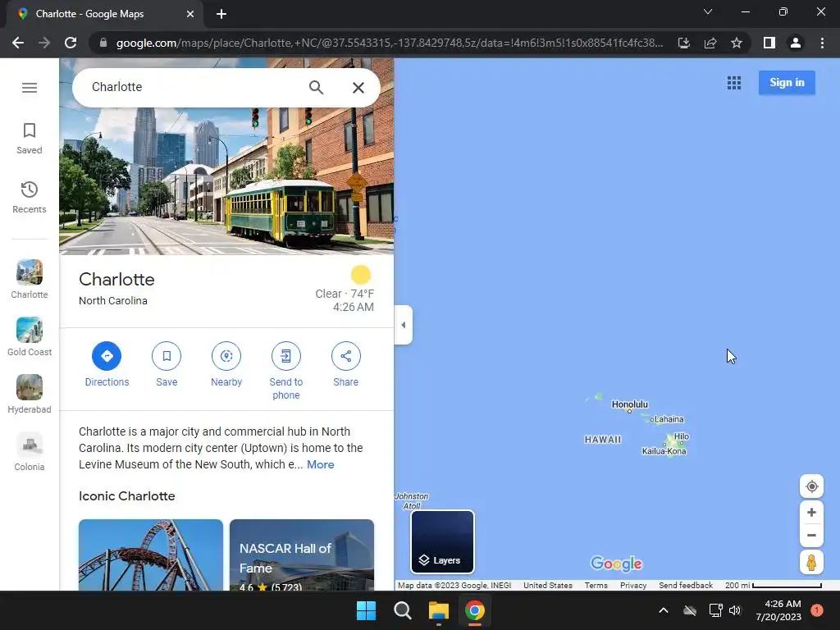Click Send feedback in map footer

[686, 586]
